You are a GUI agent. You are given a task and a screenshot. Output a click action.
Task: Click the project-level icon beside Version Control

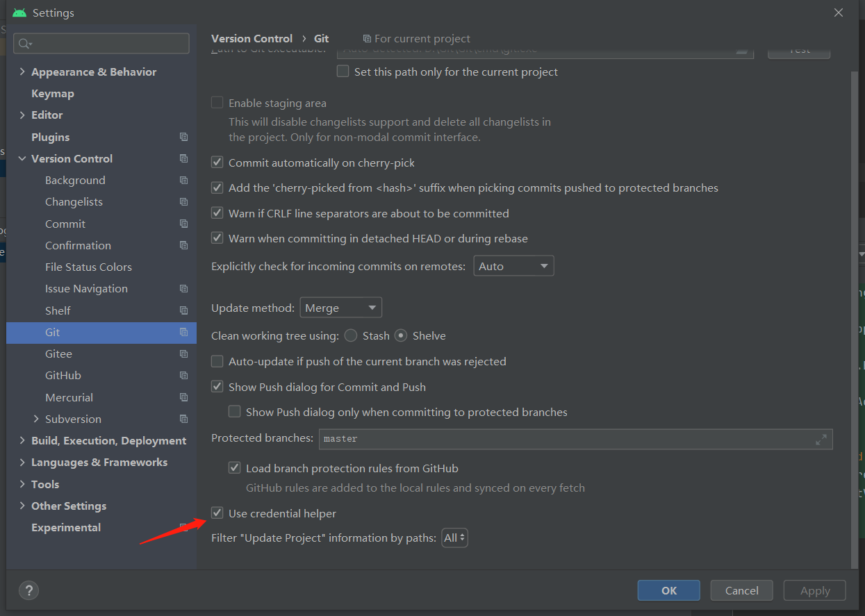[183, 158]
